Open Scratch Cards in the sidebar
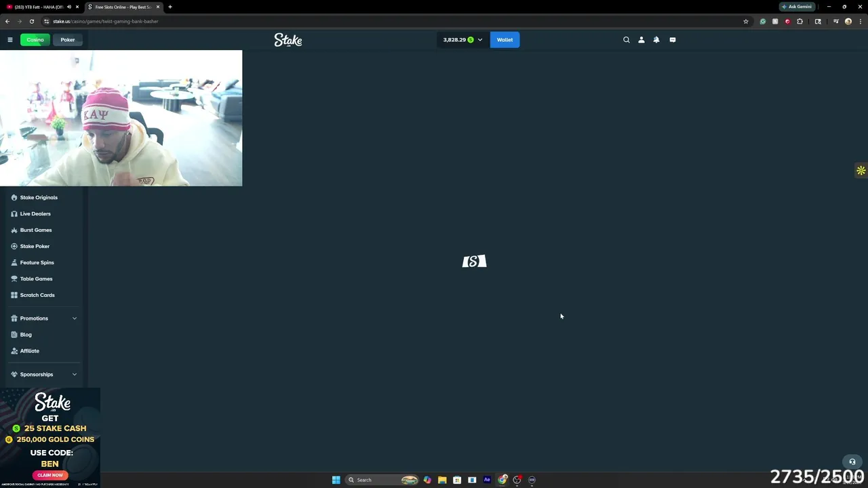This screenshot has height=488, width=868. (37, 295)
